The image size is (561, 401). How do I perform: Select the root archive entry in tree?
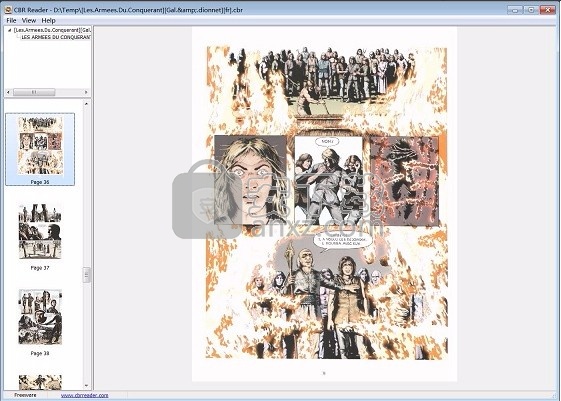(x=52, y=30)
